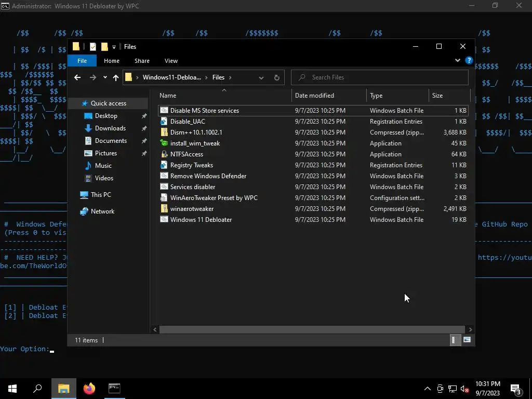Sort by Date modified column header
Screen dimensions: 532x399
click(329, 96)
